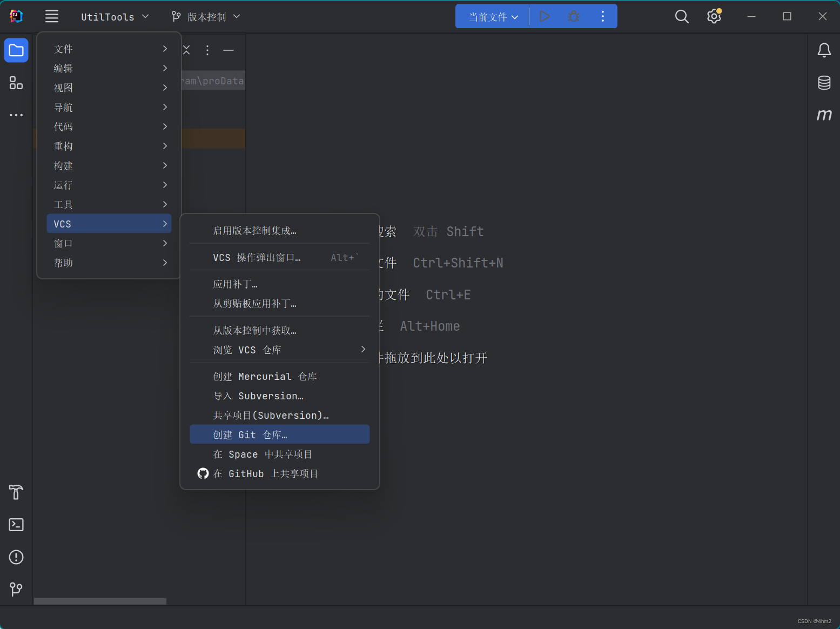The width and height of the screenshot is (840, 629).
Task: Open 当前文件 run configuration dropdown
Action: (x=493, y=17)
